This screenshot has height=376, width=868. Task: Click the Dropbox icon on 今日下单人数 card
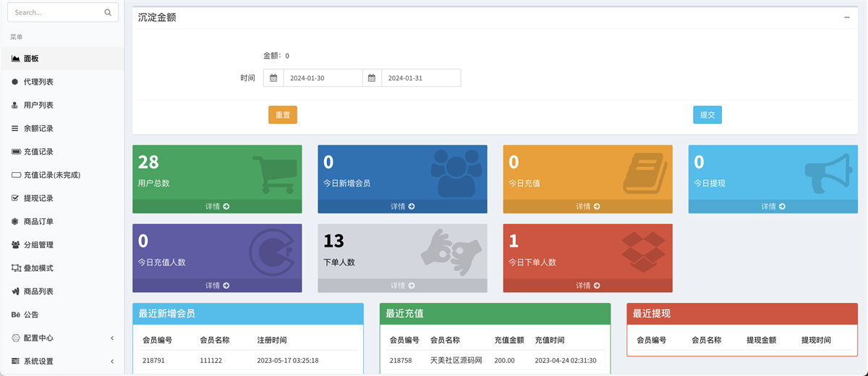click(643, 252)
